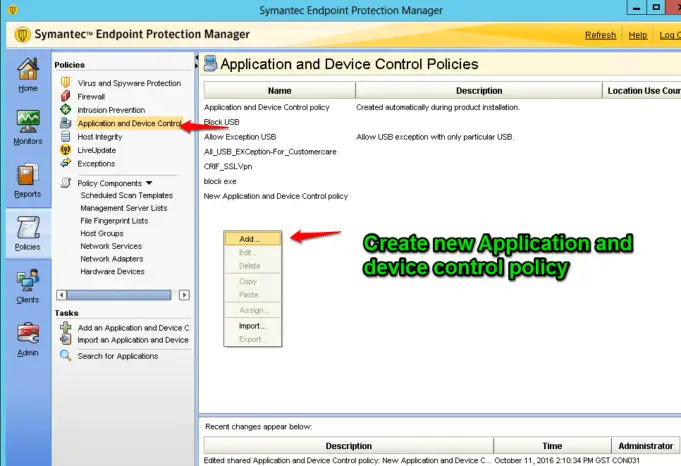Image resolution: width=681 pixels, height=466 pixels.
Task: Click the Refresh link
Action: click(x=600, y=35)
